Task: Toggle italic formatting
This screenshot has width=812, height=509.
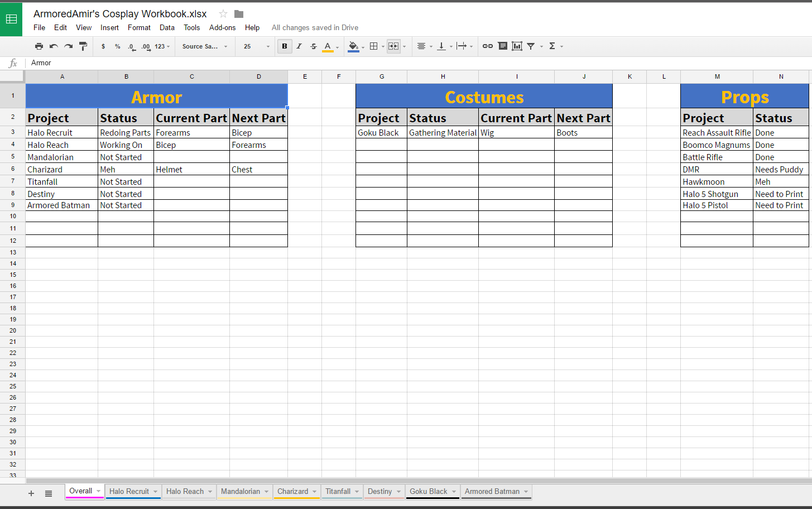Action: click(x=299, y=46)
